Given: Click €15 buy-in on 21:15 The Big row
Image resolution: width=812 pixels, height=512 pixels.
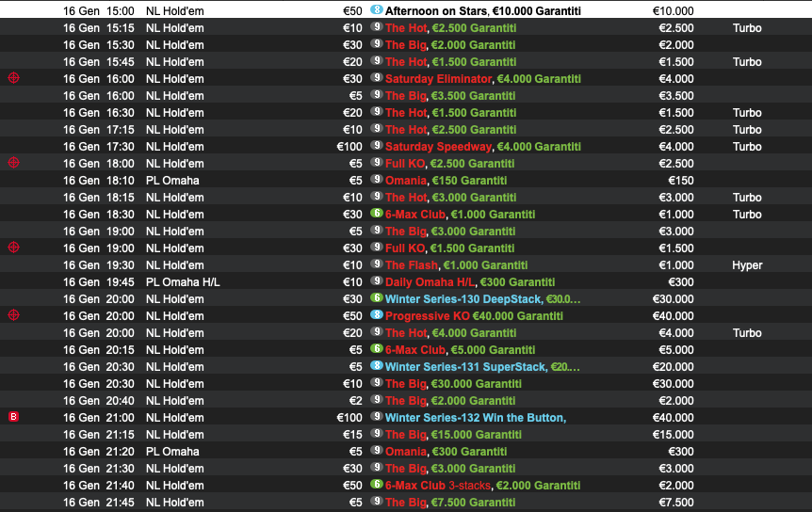Looking at the screenshot, I should pos(352,435).
